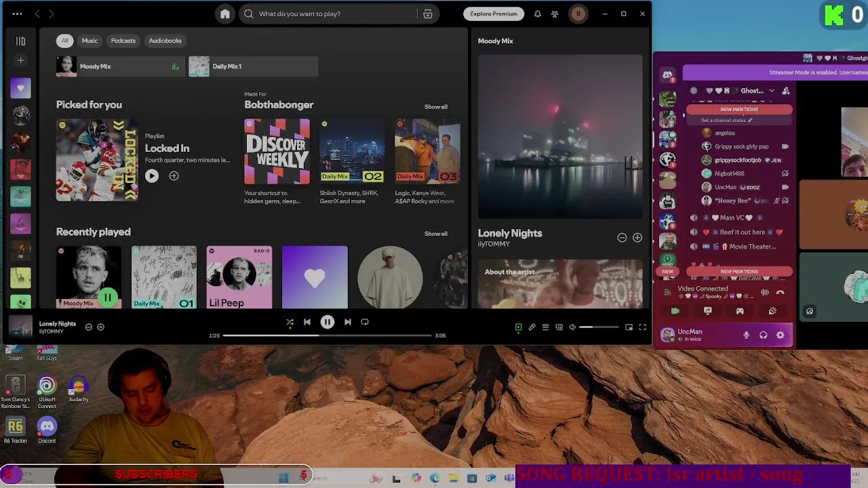The width and height of the screenshot is (868, 488).
Task: Remove Lonely Nights with minus icon in Now Playing panel
Action: point(622,238)
